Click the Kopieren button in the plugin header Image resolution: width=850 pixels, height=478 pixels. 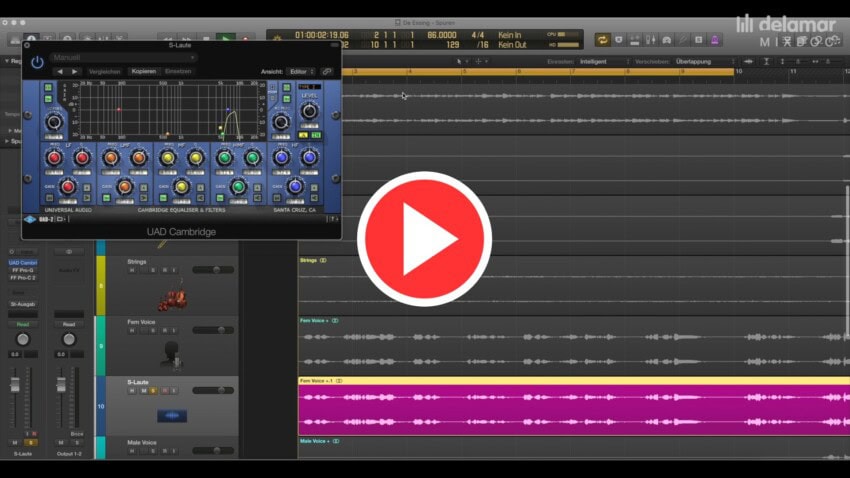(143, 72)
